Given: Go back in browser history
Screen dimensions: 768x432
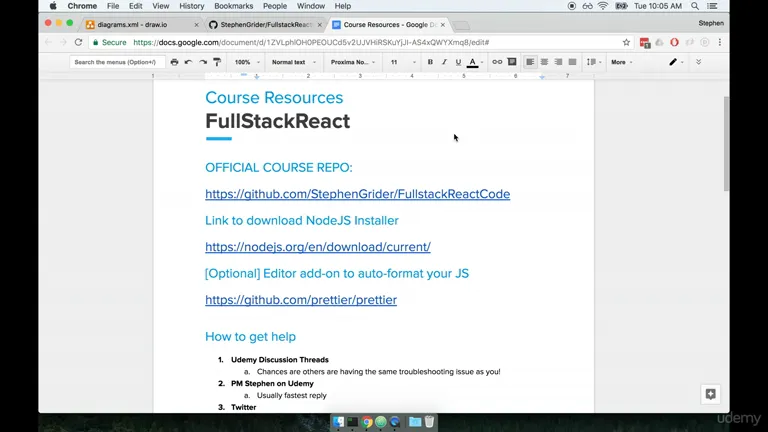Looking at the screenshot, I should pyautogui.click(x=48, y=42).
